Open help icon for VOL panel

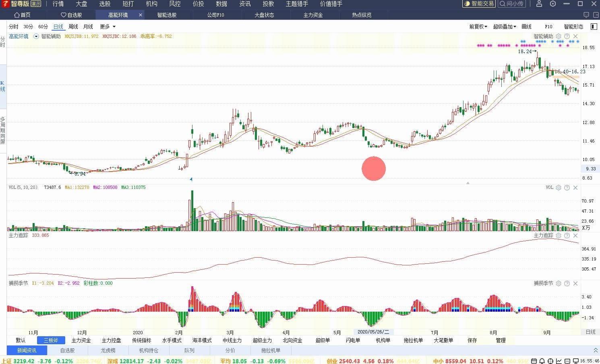tap(567, 188)
